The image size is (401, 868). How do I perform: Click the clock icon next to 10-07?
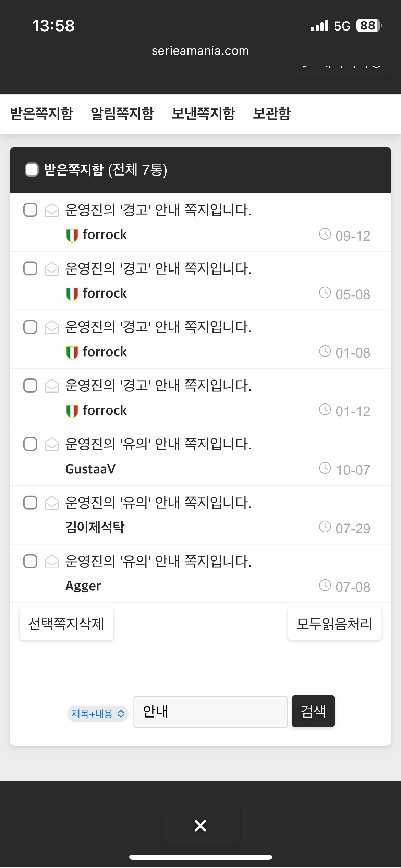tap(325, 468)
